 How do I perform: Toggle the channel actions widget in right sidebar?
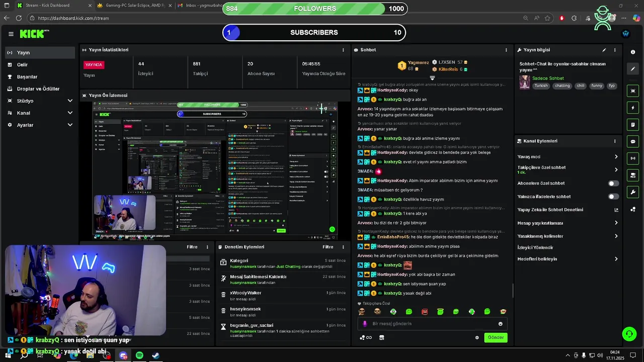[633, 175]
